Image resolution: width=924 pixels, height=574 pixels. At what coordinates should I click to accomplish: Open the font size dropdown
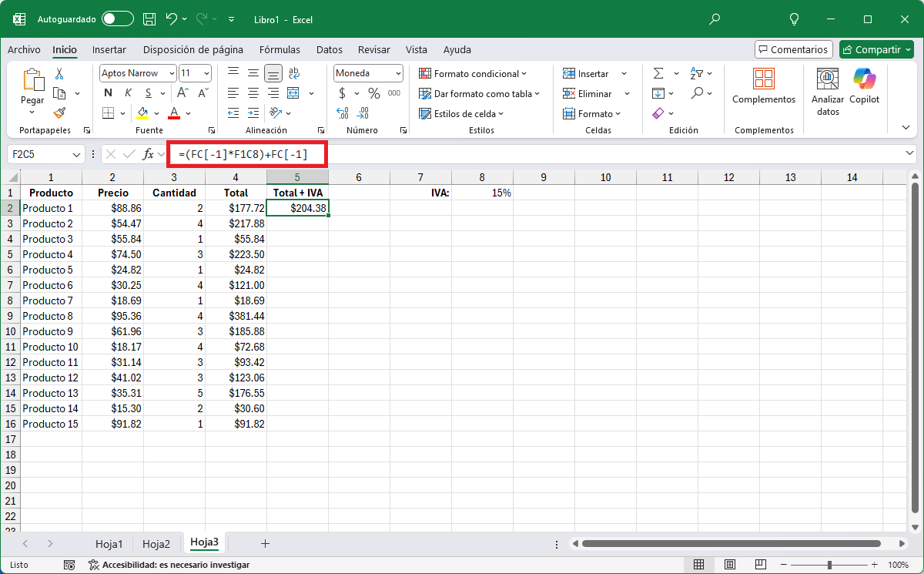pos(206,73)
